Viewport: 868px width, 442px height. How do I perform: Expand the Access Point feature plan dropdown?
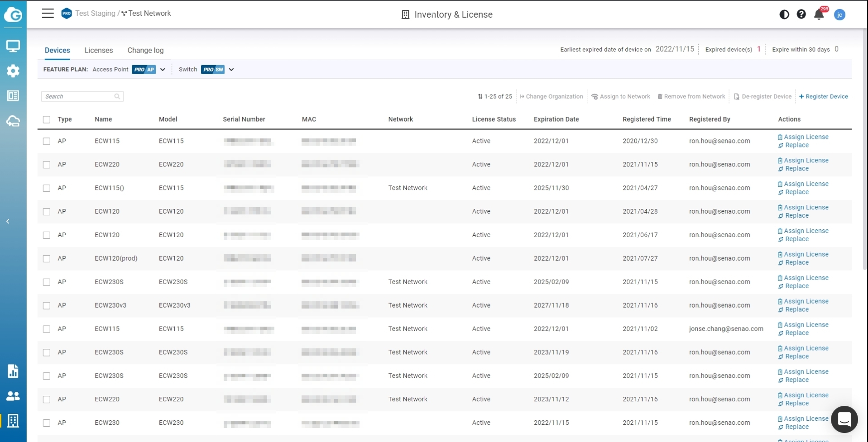(163, 70)
